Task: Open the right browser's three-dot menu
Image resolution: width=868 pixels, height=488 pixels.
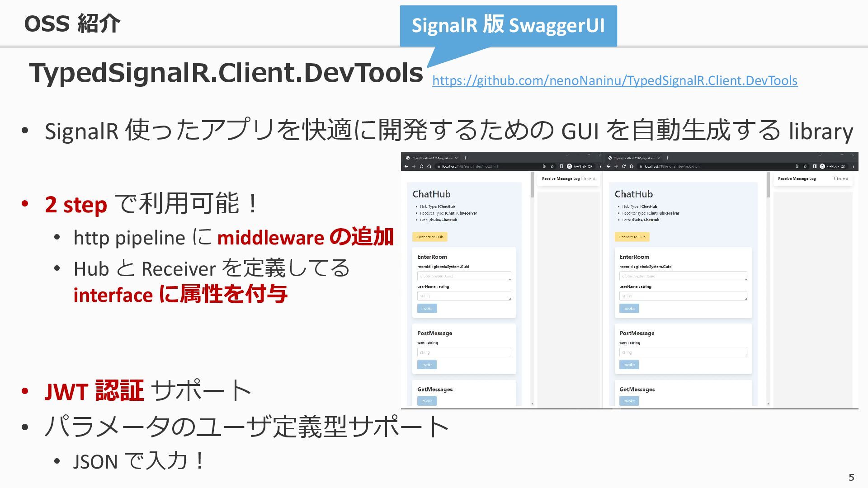Action: [x=853, y=166]
